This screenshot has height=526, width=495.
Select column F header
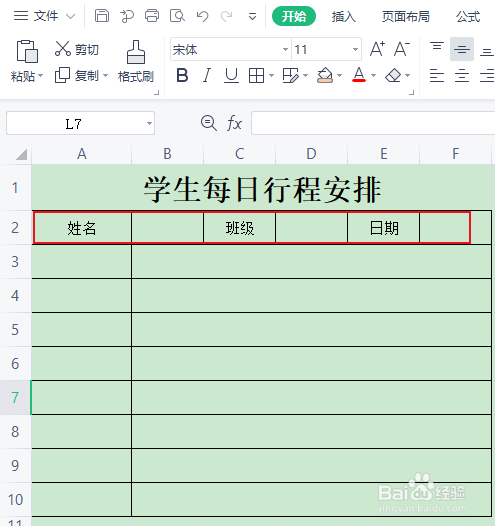455,154
